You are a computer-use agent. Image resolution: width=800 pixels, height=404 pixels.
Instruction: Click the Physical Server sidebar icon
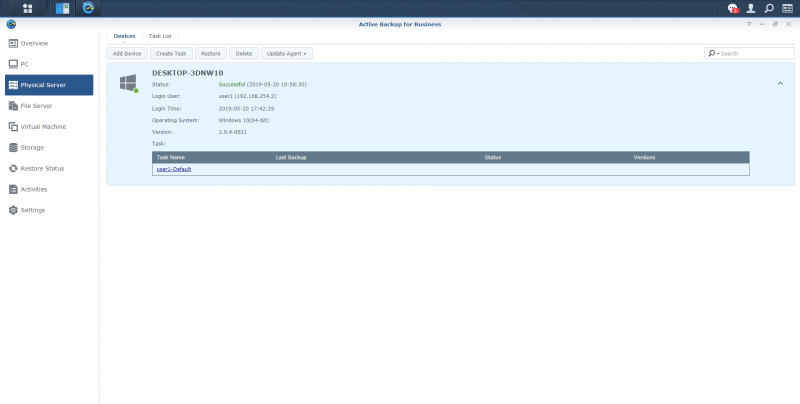13,85
